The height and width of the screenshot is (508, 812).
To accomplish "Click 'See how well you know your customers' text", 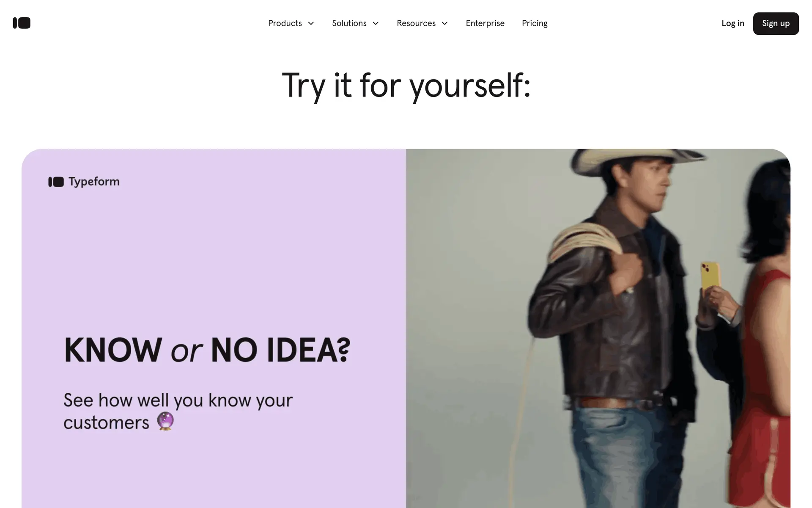I will tap(178, 411).
